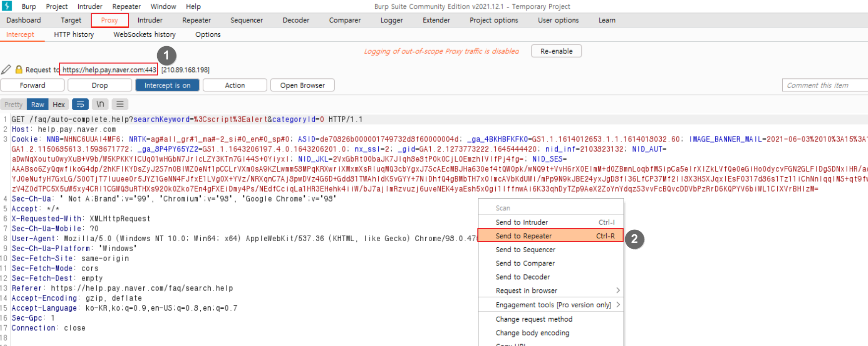Open the Help menu
868x346 pixels.
tap(193, 6)
